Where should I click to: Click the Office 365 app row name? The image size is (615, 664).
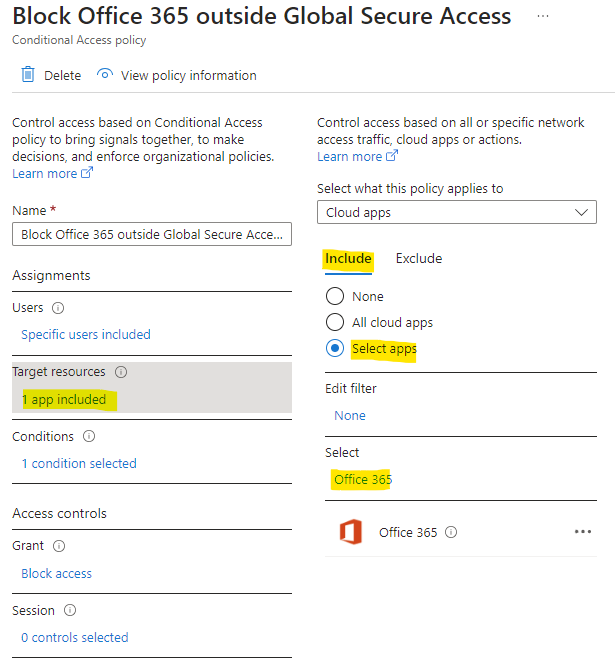[408, 532]
